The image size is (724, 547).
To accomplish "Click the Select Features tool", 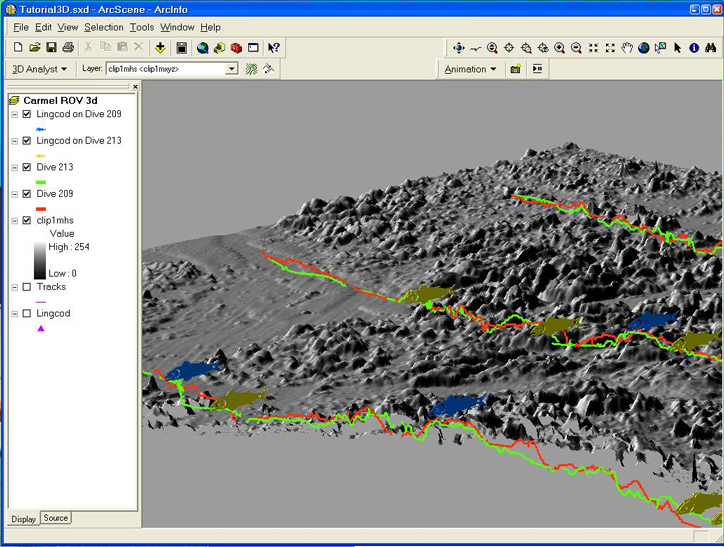I will click(x=661, y=48).
